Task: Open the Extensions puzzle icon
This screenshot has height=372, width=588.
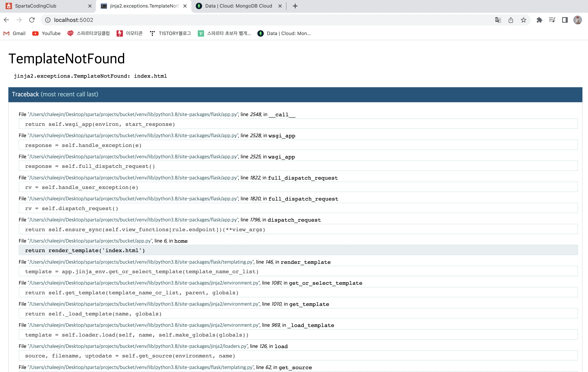Action: (x=539, y=20)
